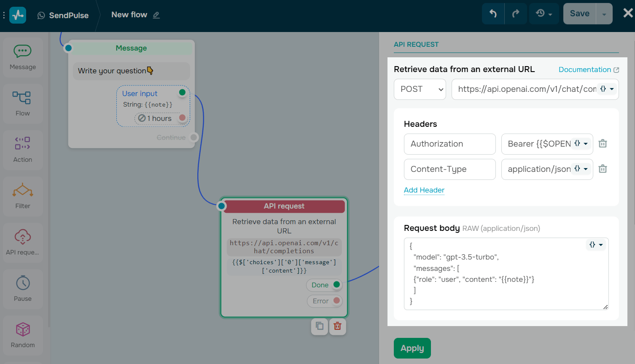The height and width of the screenshot is (364, 635).
Task: Select the Message block in the sidebar
Action: (x=22, y=57)
